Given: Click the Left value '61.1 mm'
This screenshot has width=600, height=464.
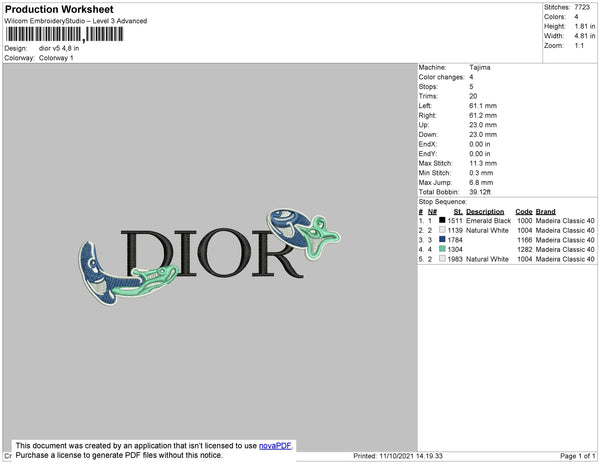Looking at the screenshot, I should [483, 106].
